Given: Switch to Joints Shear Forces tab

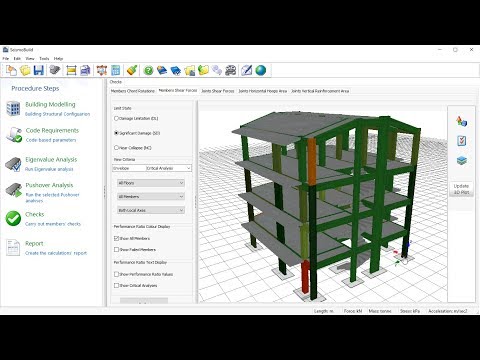Looking at the screenshot, I should pyautogui.click(x=217, y=91).
